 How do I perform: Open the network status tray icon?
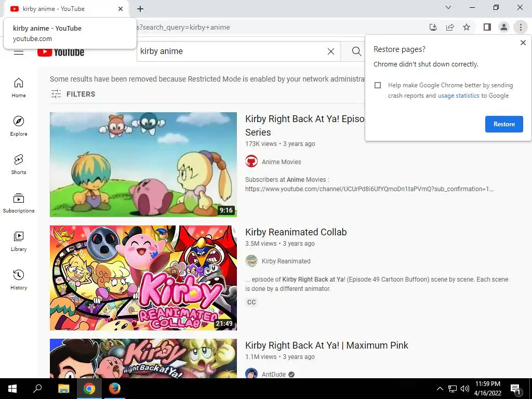[x=453, y=389]
